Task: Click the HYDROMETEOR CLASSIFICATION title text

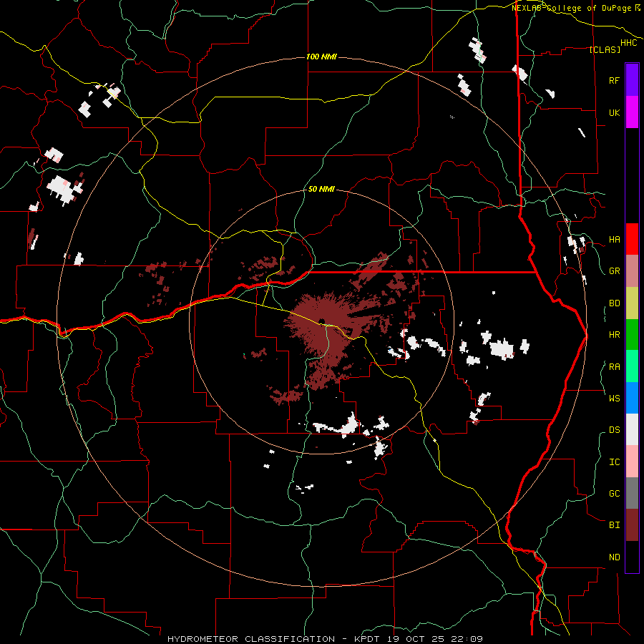Action: [251, 639]
